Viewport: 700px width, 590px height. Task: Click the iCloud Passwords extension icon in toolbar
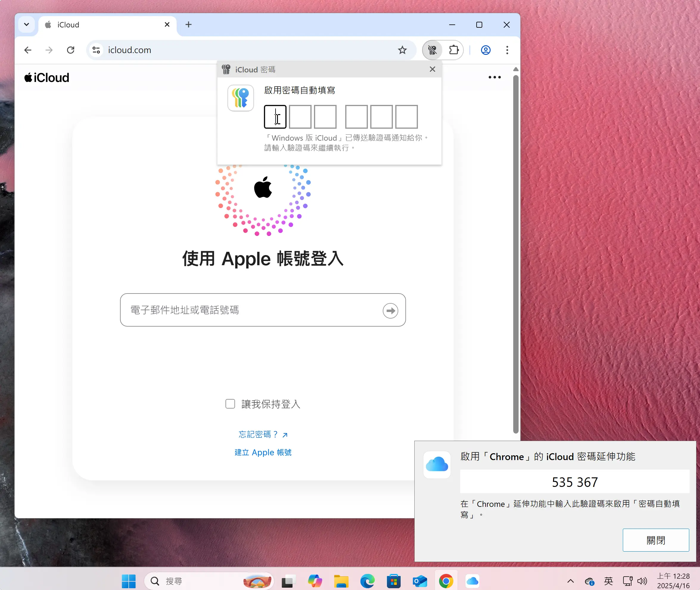point(432,50)
